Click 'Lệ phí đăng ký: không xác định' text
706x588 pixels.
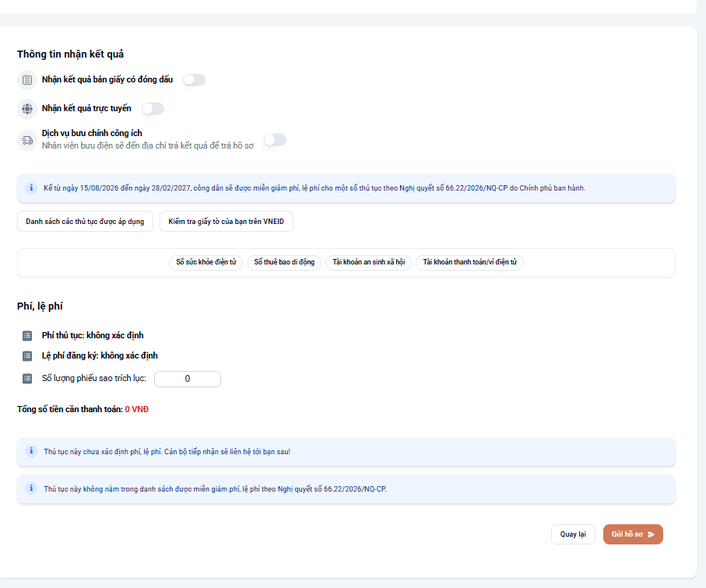click(100, 356)
